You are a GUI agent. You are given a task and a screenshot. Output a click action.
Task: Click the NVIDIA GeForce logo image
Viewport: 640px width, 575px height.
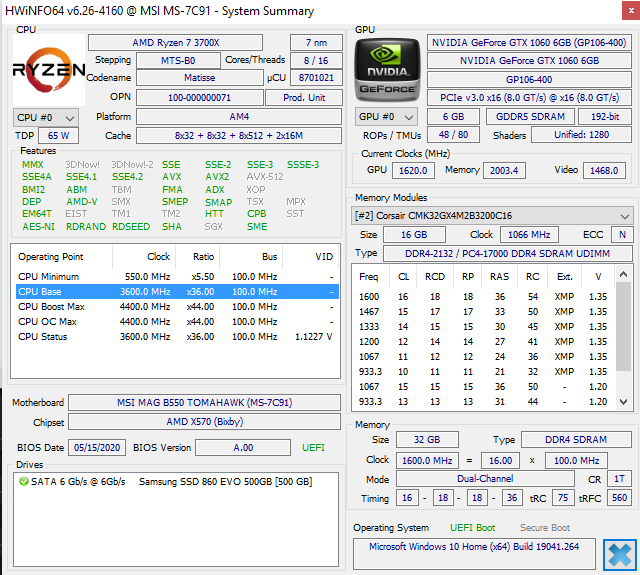[x=387, y=70]
